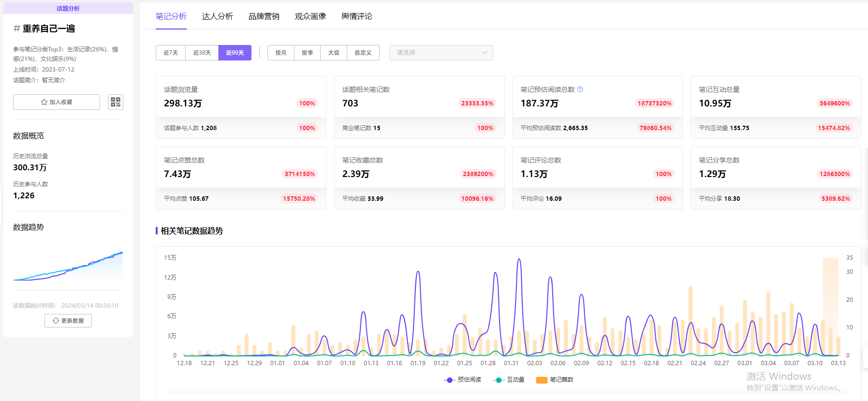
Task: Click the 2389200% growth badge
Action: tap(478, 174)
